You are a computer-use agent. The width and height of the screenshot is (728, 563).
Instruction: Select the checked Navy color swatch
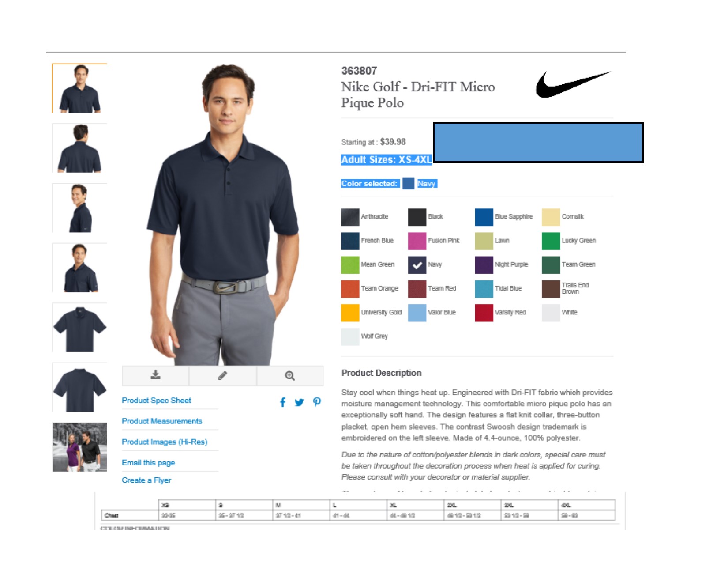(417, 264)
